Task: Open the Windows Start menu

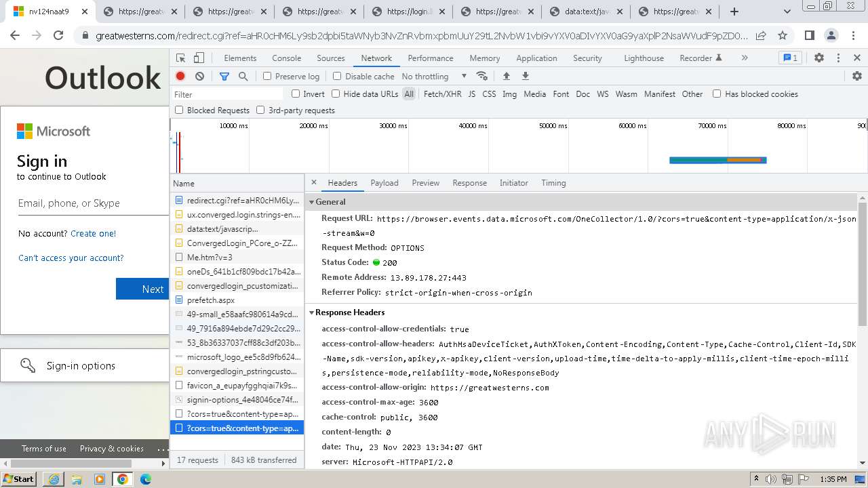Action: (x=18, y=479)
